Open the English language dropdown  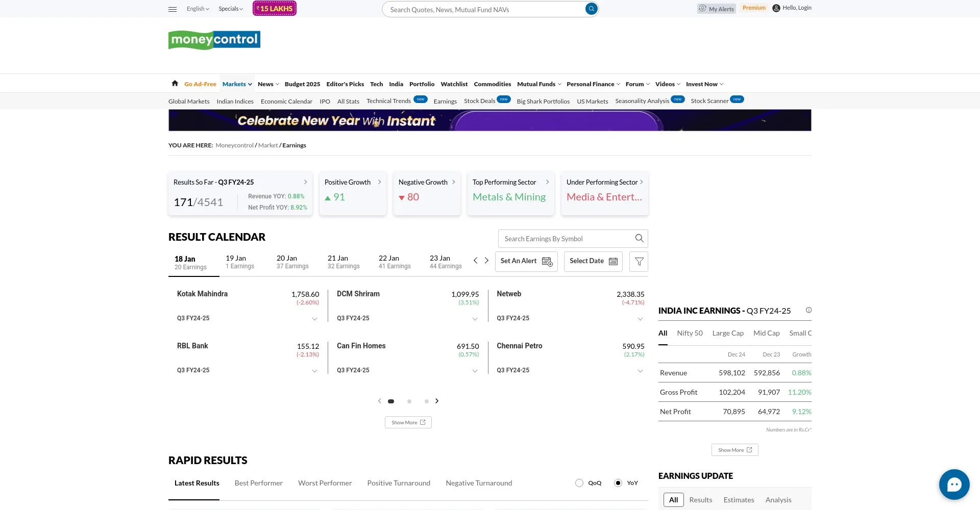click(x=198, y=9)
